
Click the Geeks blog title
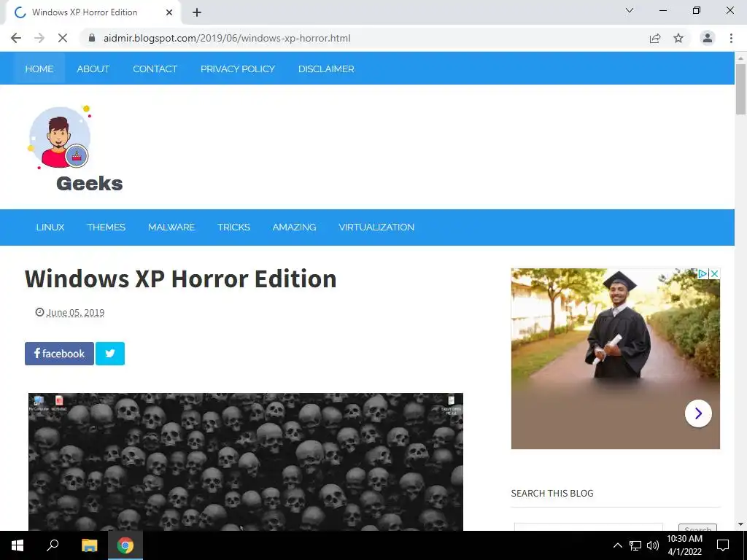point(90,184)
